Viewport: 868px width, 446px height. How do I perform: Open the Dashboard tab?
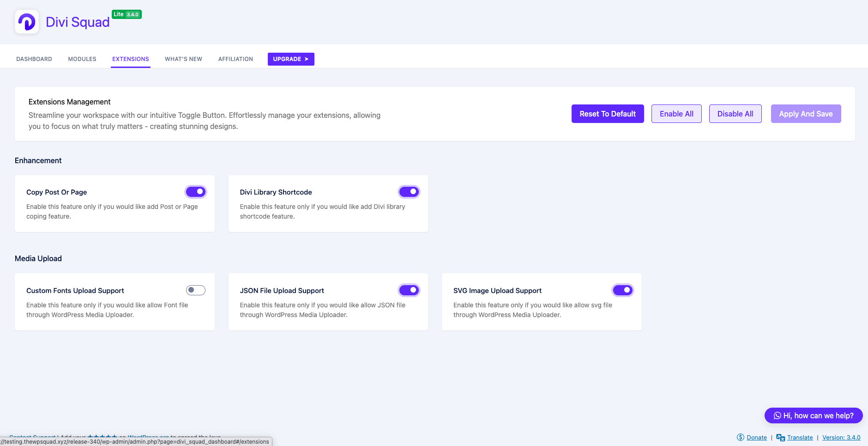(x=34, y=59)
